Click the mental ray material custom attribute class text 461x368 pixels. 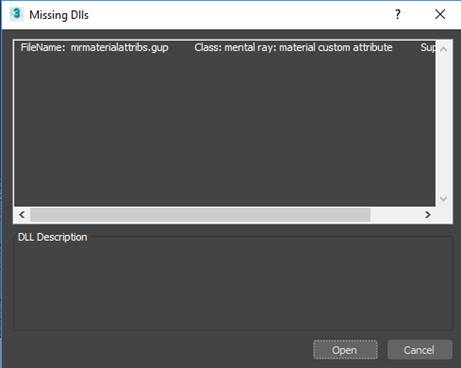click(293, 47)
